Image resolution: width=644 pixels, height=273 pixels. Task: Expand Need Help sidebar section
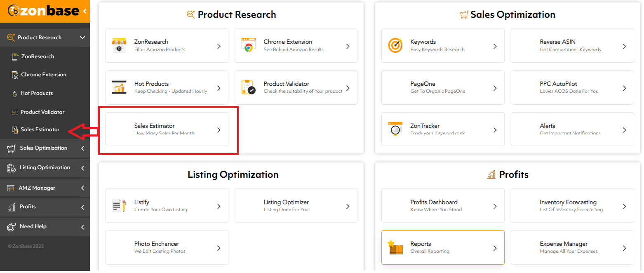[82, 227]
